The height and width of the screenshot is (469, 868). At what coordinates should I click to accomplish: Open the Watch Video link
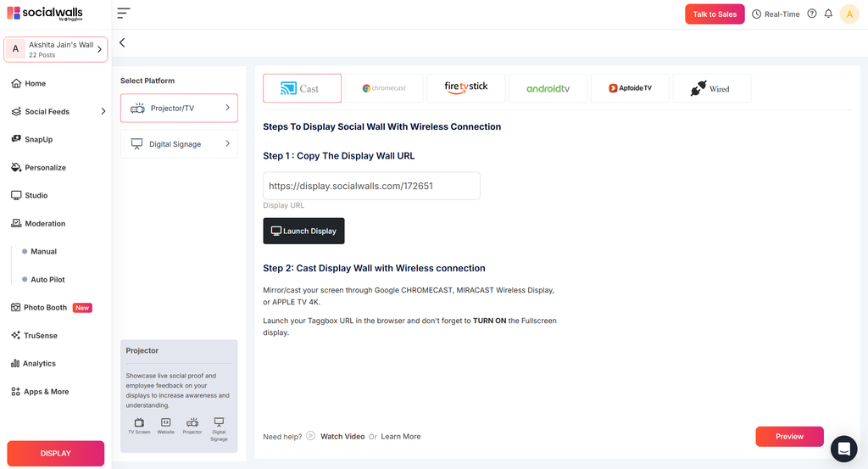pos(342,436)
